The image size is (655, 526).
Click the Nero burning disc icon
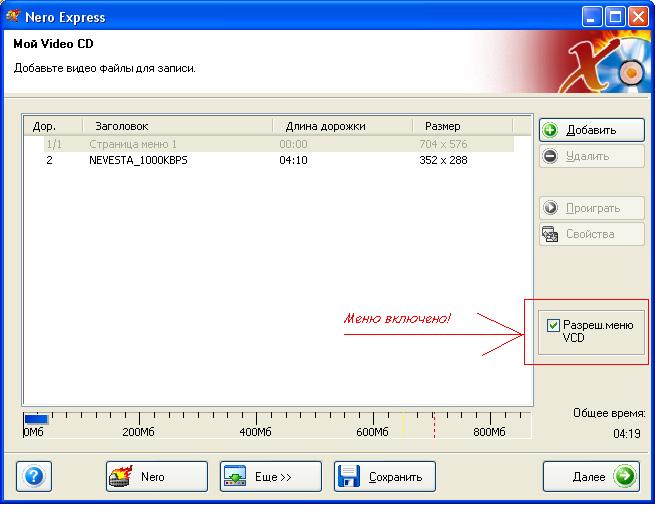coord(121,477)
